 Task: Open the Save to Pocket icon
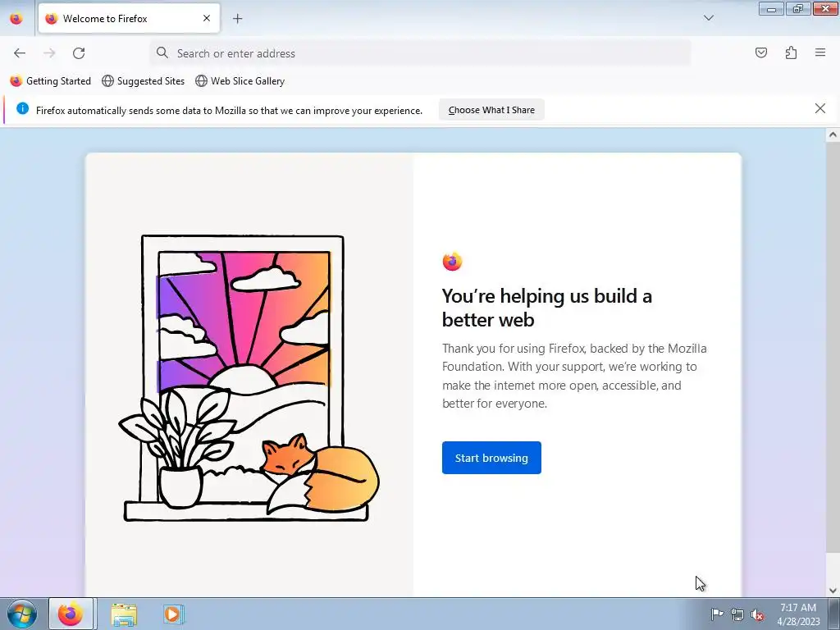click(x=760, y=52)
